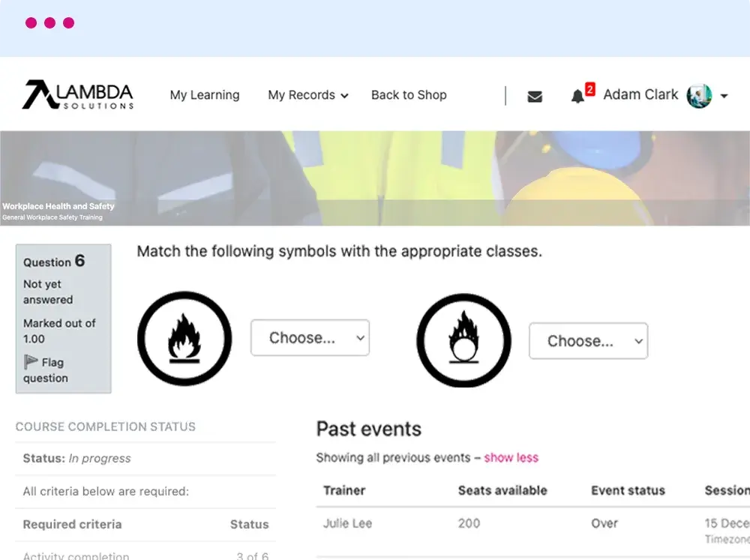Open Choose dropdown beside flame symbol
The image size is (750, 560).
310,337
